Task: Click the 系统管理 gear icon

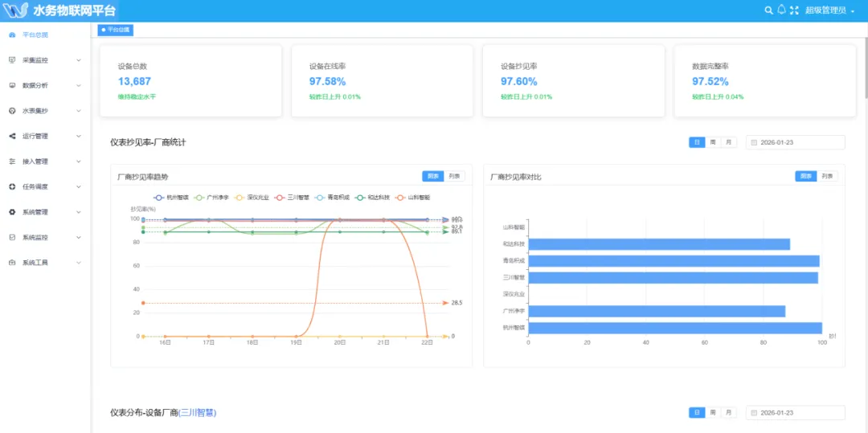Action: 12,212
